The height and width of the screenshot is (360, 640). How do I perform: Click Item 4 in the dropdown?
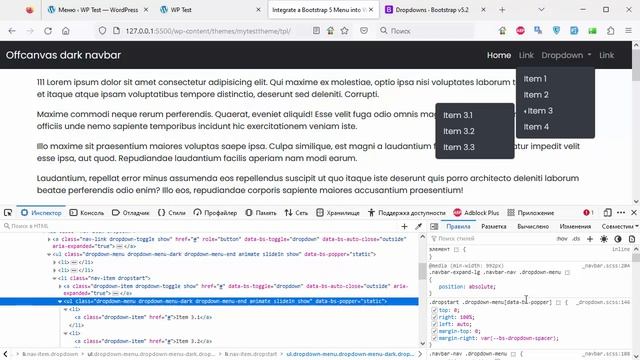click(x=536, y=127)
